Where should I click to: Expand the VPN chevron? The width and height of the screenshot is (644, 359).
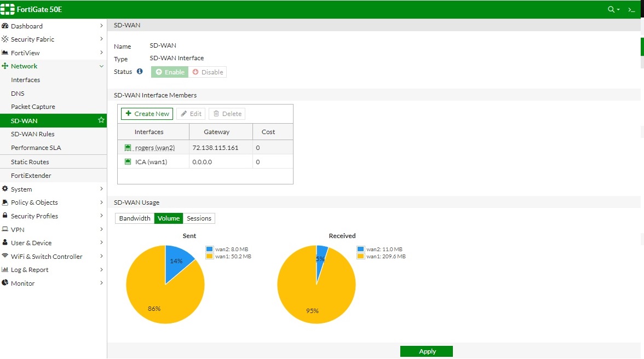coord(101,229)
